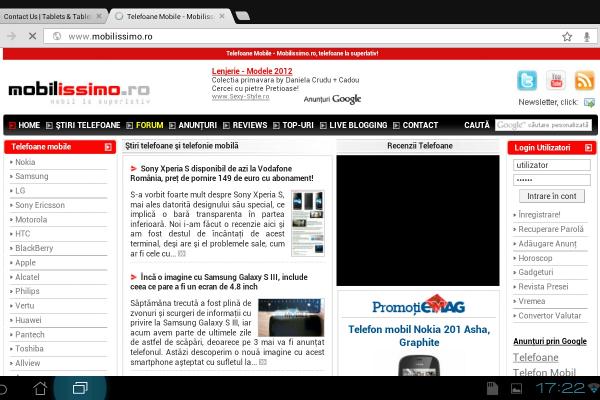This screenshot has width=600, height=400.
Task: Tap the Android Home button
Action: [40, 388]
